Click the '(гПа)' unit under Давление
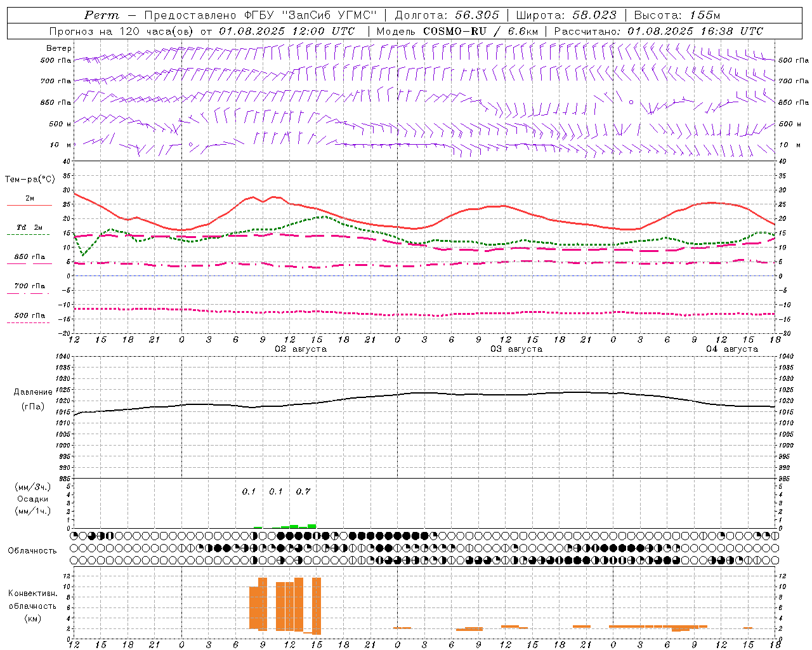 pos(32,407)
